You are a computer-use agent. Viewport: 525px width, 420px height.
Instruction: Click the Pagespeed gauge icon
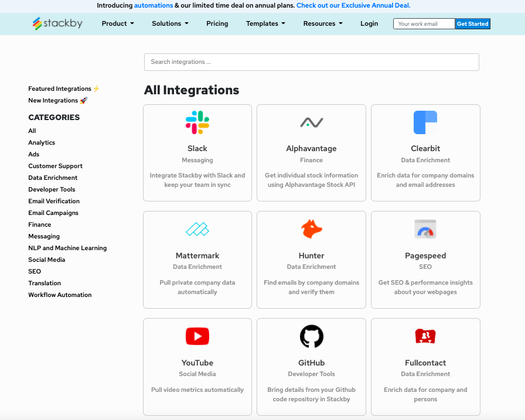425,229
